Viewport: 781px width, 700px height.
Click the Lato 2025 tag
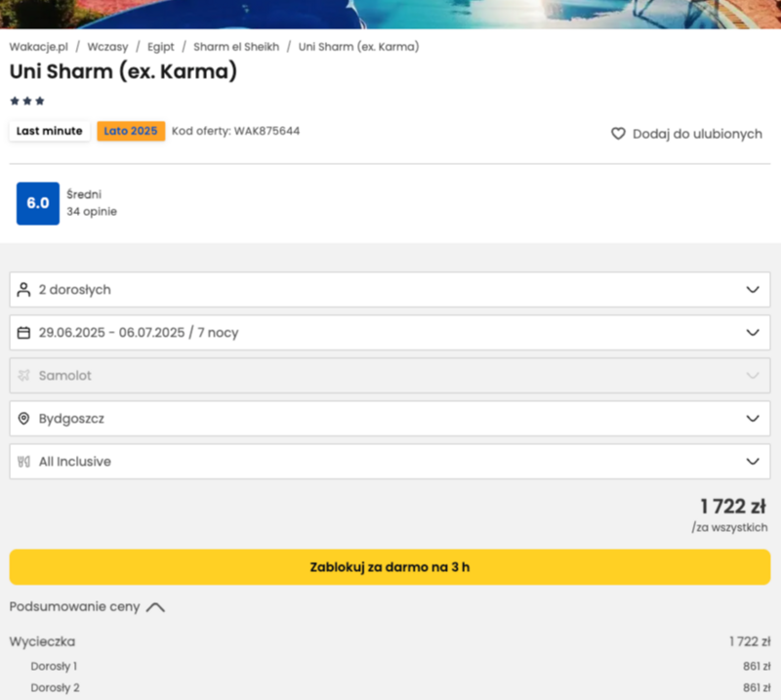pyautogui.click(x=131, y=131)
